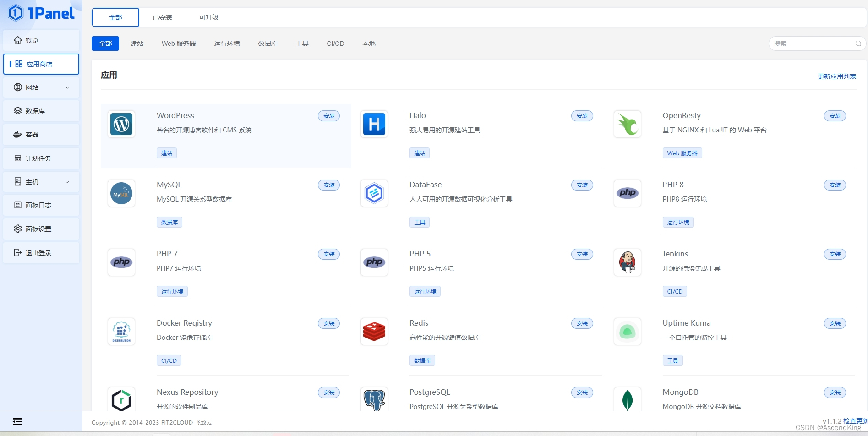868x436 pixels.
Task: Click the 更新应用列表 link
Action: tap(837, 76)
